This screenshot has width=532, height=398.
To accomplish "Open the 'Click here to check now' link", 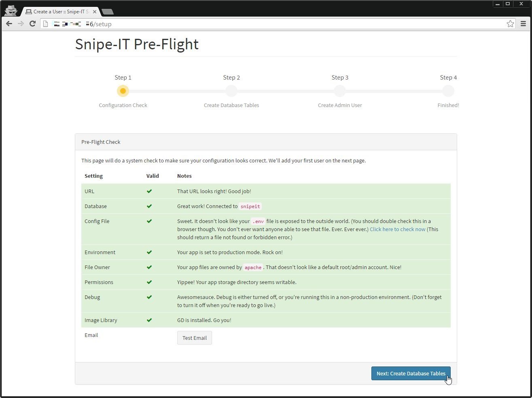I will [x=397, y=229].
